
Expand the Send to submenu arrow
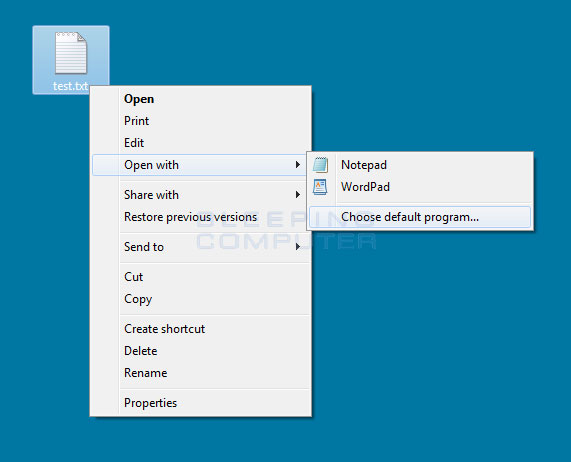pos(298,247)
